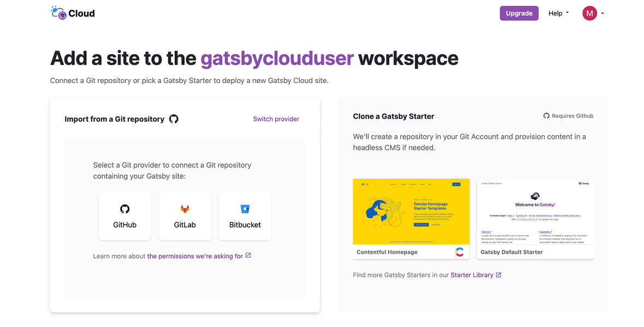Click the 'Switch provider' link
This screenshot has width=644, height=327.
[x=276, y=119]
